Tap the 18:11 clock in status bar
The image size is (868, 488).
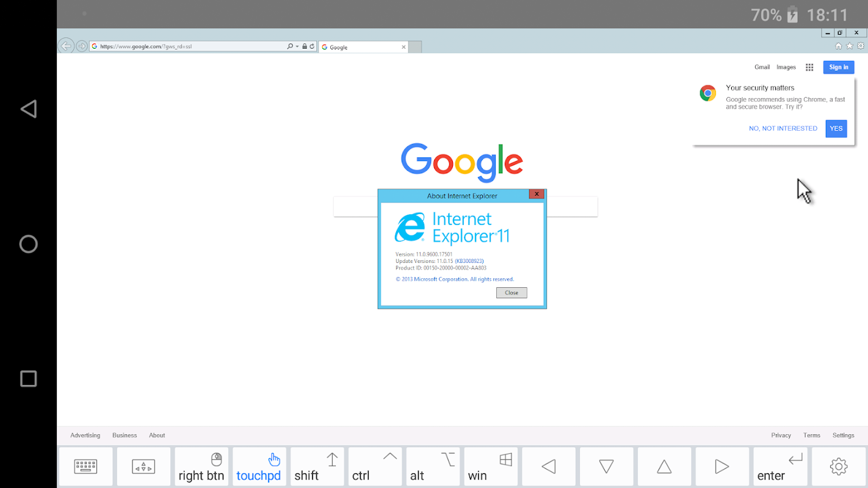coord(828,15)
